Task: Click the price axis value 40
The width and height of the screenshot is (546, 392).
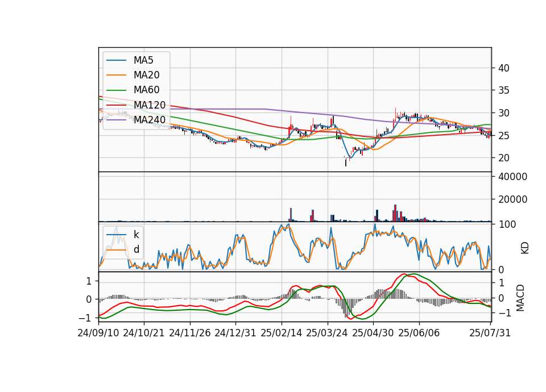Action: (x=503, y=68)
